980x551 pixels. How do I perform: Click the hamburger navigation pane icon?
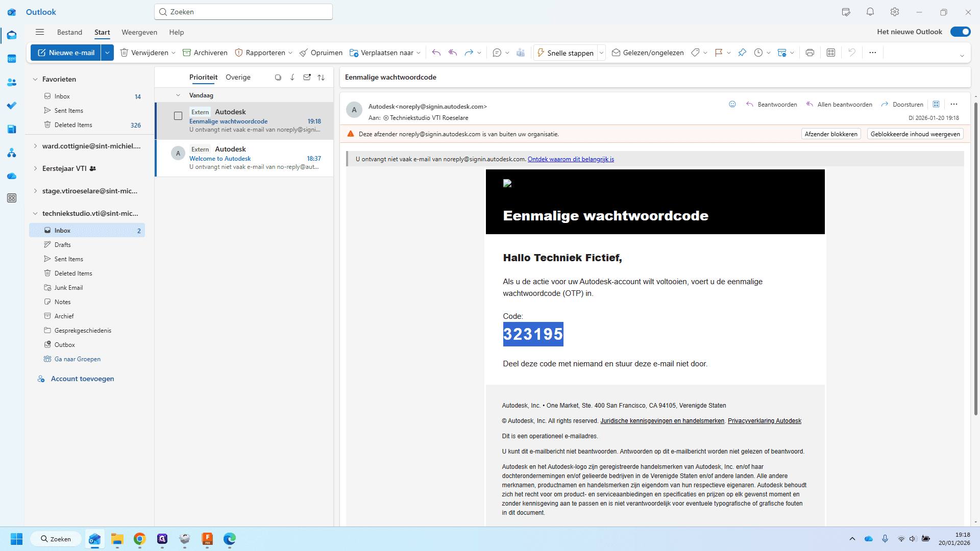[40, 32]
